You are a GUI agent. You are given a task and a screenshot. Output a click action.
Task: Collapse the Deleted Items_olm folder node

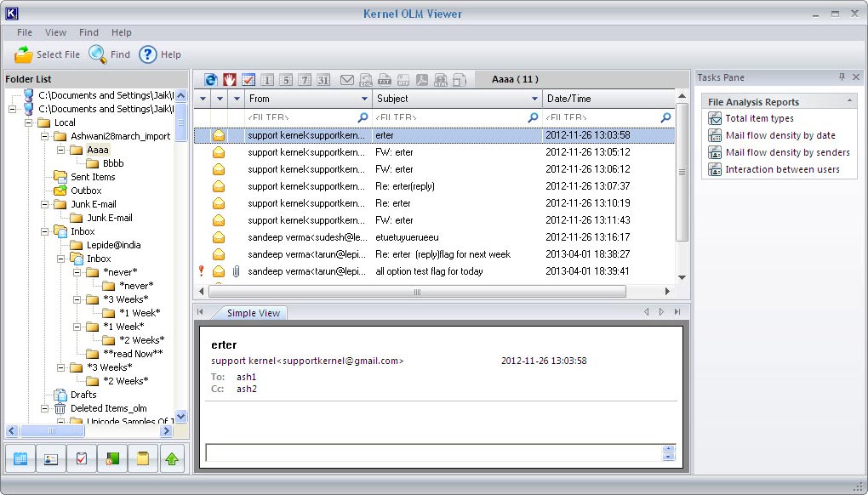pos(45,409)
